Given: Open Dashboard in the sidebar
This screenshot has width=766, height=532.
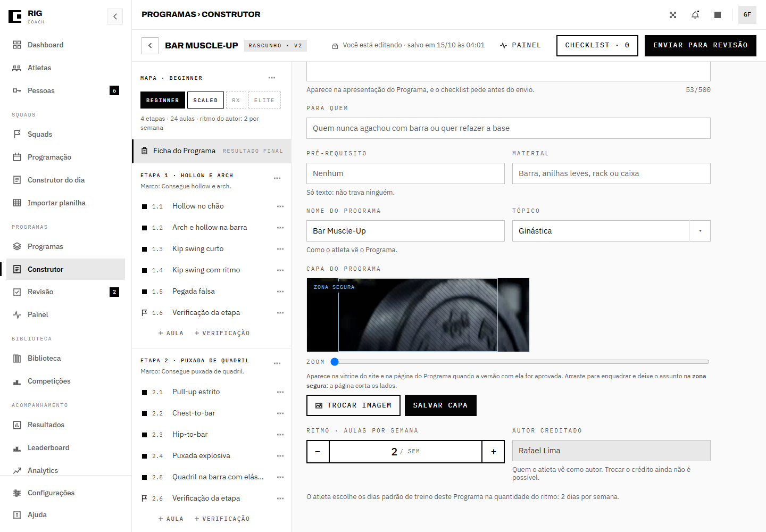Looking at the screenshot, I should click(65, 45).
